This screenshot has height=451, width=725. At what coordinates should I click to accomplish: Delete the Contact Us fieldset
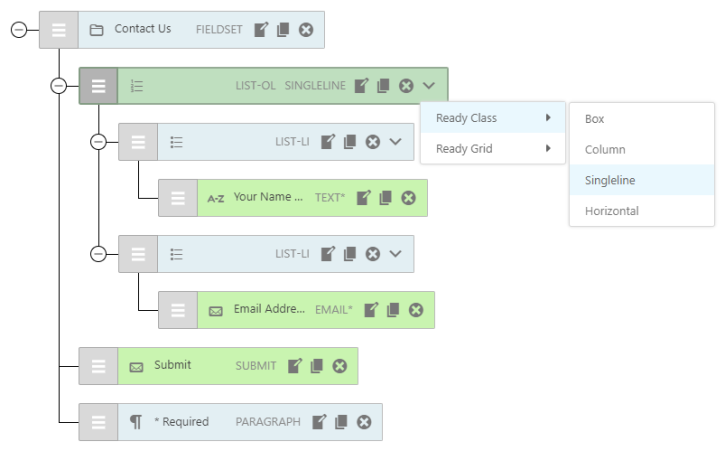point(306,30)
